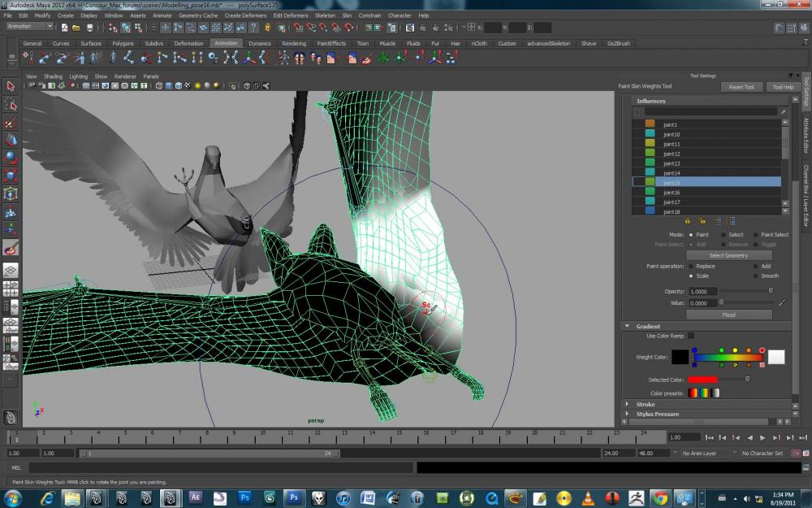The image size is (812, 508).
Task: Click the Paint Skin Weights shelf icon
Action: (367, 59)
